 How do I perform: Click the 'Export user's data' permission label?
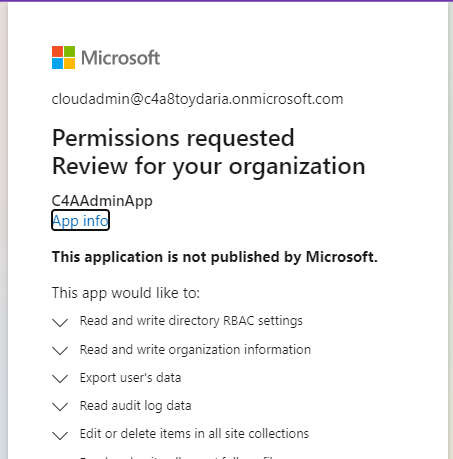(130, 378)
